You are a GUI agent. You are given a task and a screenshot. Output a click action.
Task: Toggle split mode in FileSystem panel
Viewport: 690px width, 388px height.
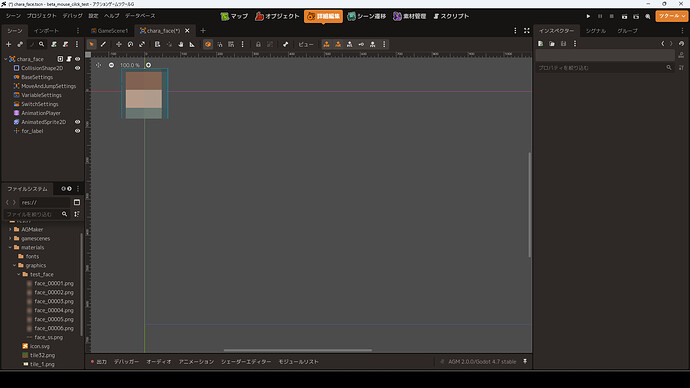pos(77,202)
